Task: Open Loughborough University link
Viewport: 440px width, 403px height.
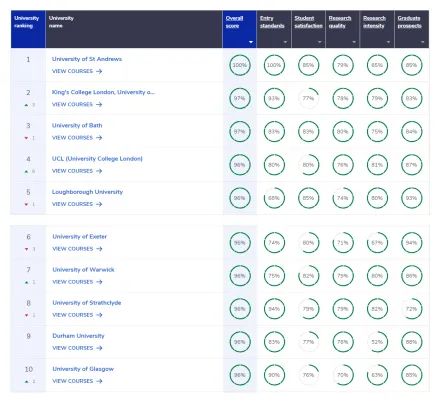Action: pos(87,192)
